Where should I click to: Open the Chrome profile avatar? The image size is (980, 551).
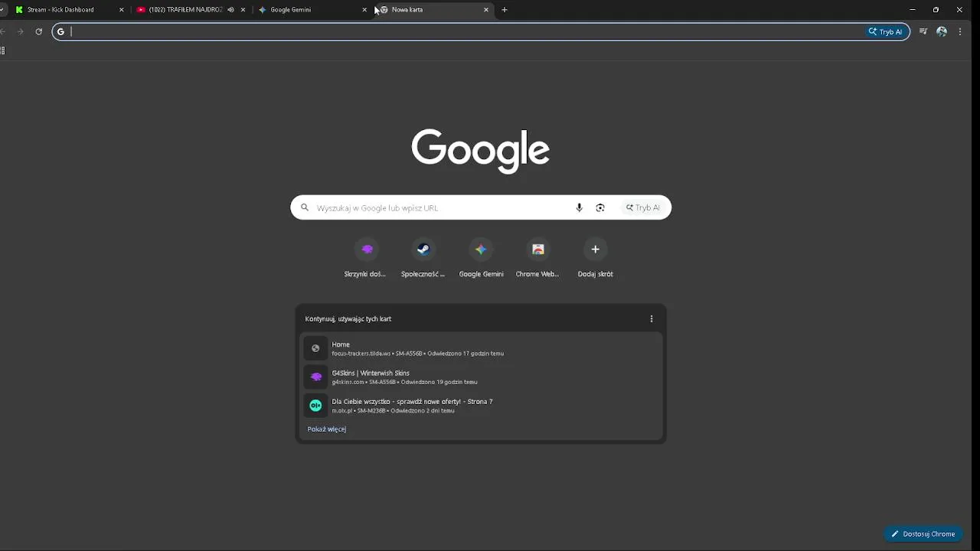(x=942, y=31)
